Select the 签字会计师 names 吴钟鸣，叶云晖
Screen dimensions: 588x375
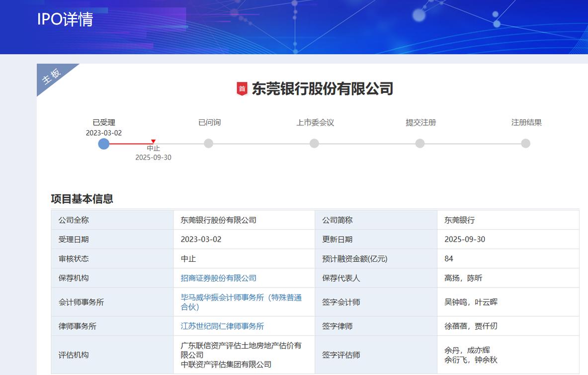471,302
